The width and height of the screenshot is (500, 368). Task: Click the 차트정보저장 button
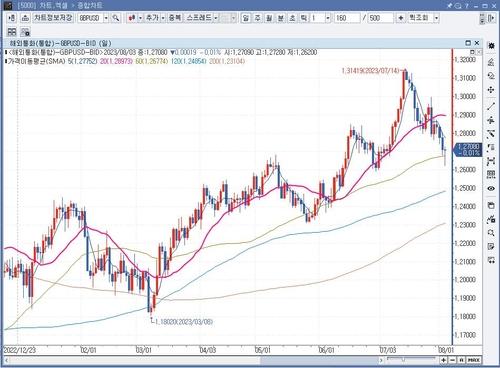click(x=53, y=18)
